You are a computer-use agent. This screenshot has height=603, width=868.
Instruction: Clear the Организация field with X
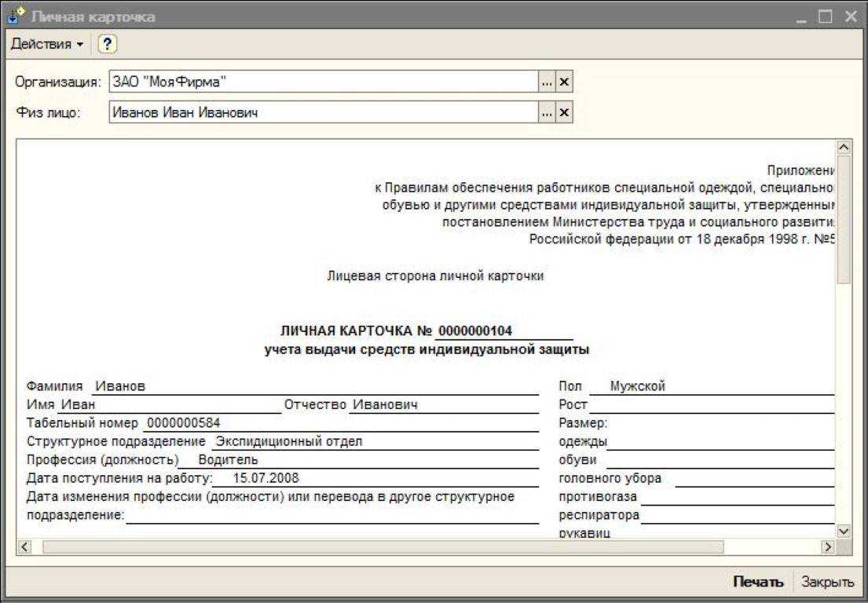coord(563,81)
